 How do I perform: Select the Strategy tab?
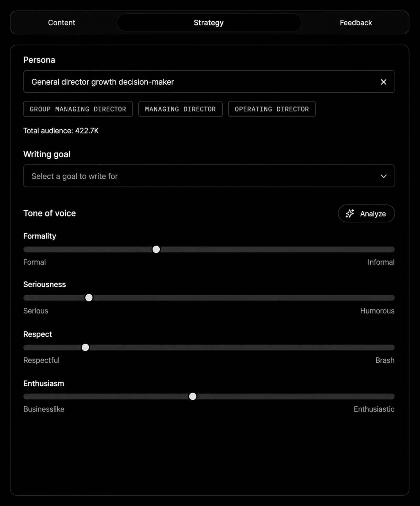coord(209,23)
